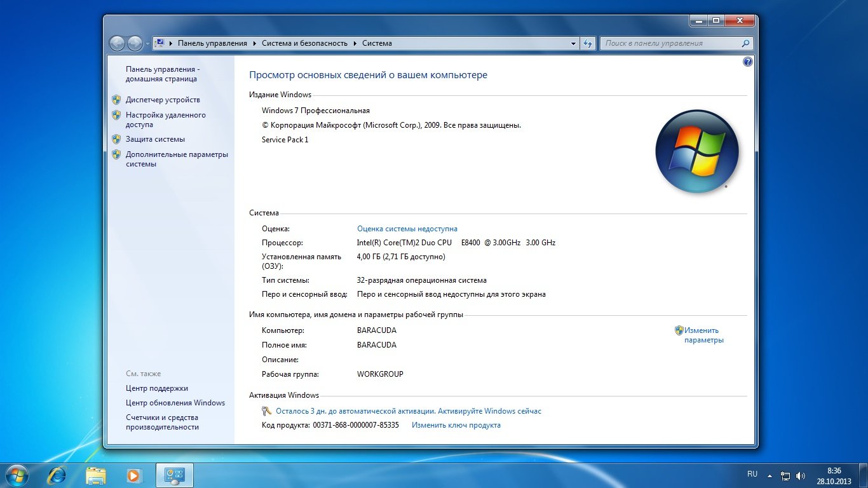Click Control Panel System taskbar button
The width and height of the screenshot is (868, 488).
[174, 475]
